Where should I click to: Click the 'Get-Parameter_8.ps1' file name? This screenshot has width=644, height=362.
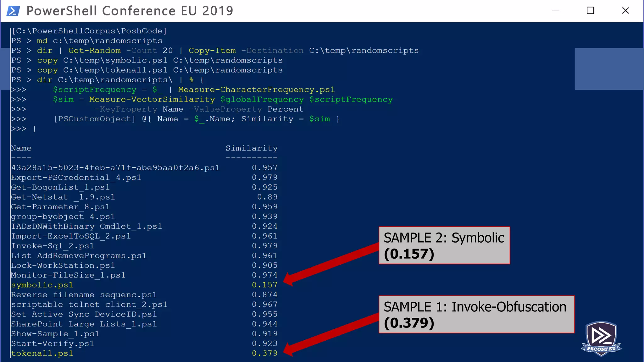click(60, 207)
